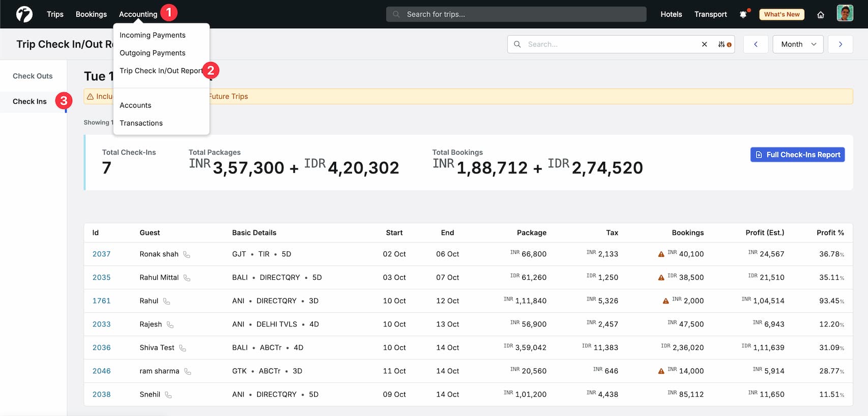
Task: Click warning triangle on trip 1761 bookings
Action: (x=666, y=301)
